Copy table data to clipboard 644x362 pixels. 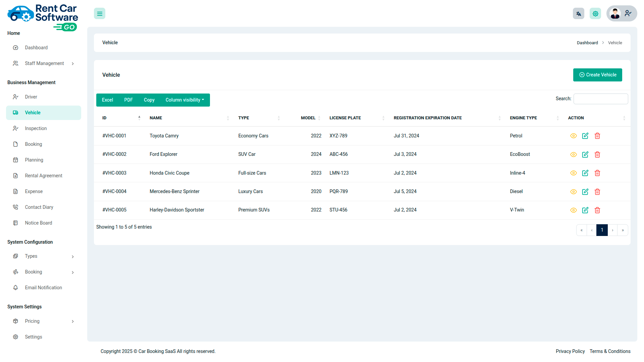click(x=149, y=100)
